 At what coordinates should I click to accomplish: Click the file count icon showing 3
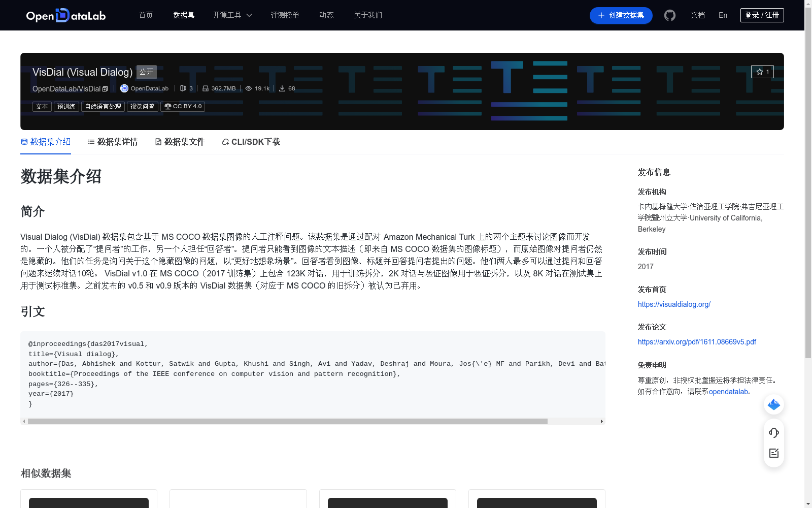click(183, 88)
